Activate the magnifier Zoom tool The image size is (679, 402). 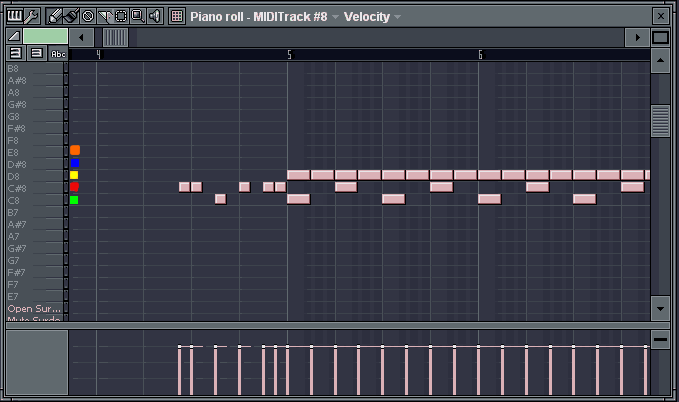[x=138, y=16]
